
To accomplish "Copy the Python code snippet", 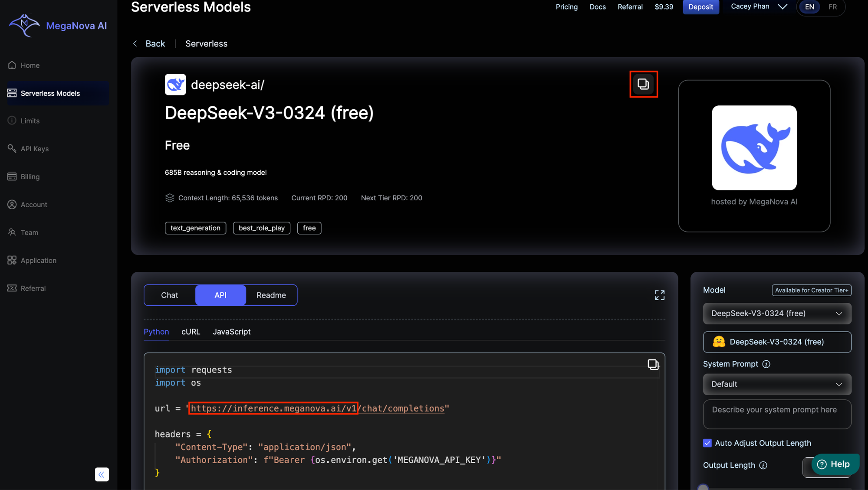I will (x=653, y=364).
